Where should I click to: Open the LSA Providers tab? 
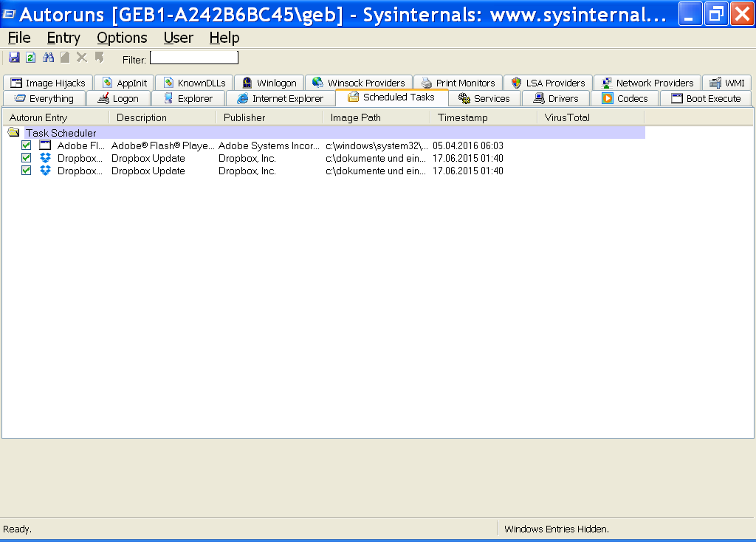coord(549,83)
